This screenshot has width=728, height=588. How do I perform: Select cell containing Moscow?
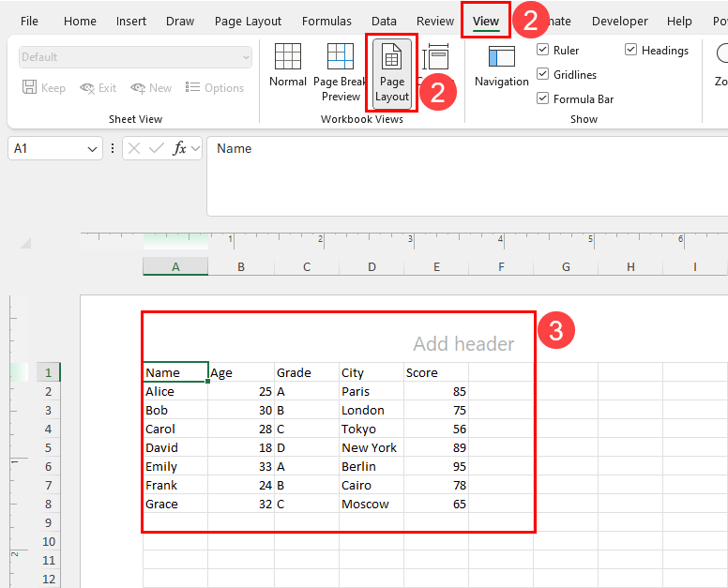coord(372,504)
